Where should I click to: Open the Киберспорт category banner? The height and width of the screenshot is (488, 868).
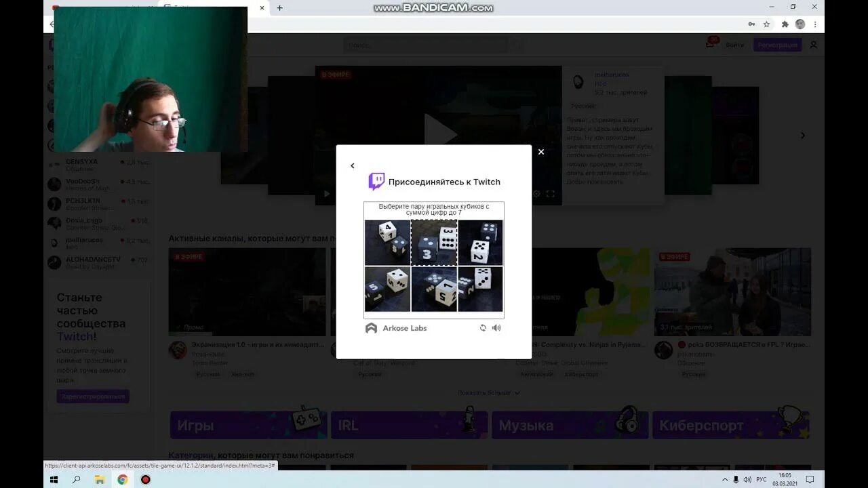[730, 425]
